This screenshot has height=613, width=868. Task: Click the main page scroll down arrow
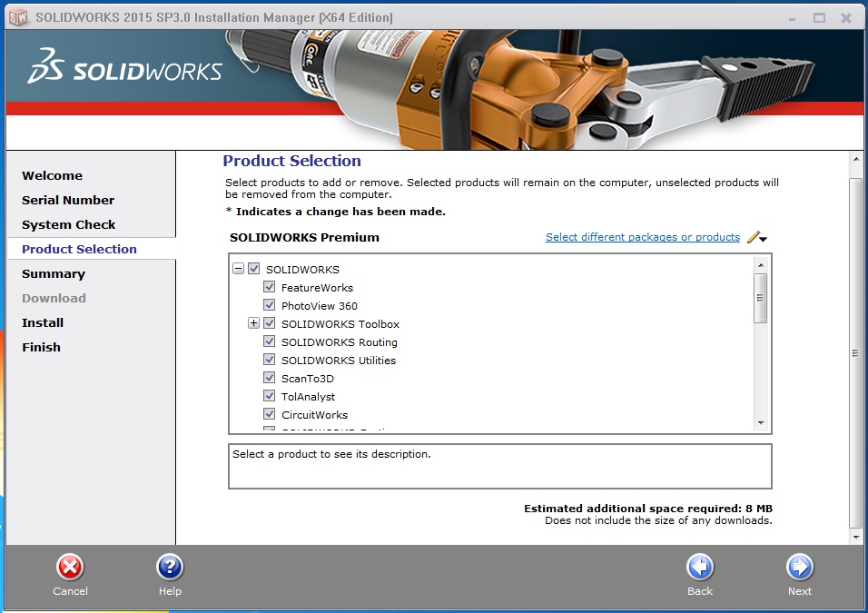(856, 537)
